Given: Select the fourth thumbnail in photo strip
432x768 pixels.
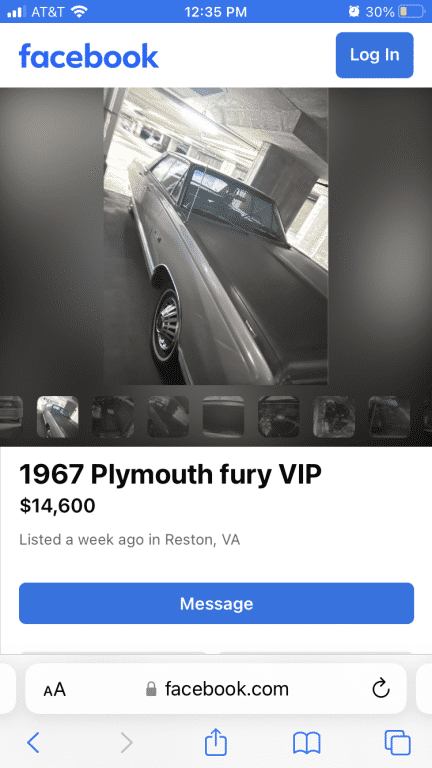Looking at the screenshot, I should (x=168, y=417).
